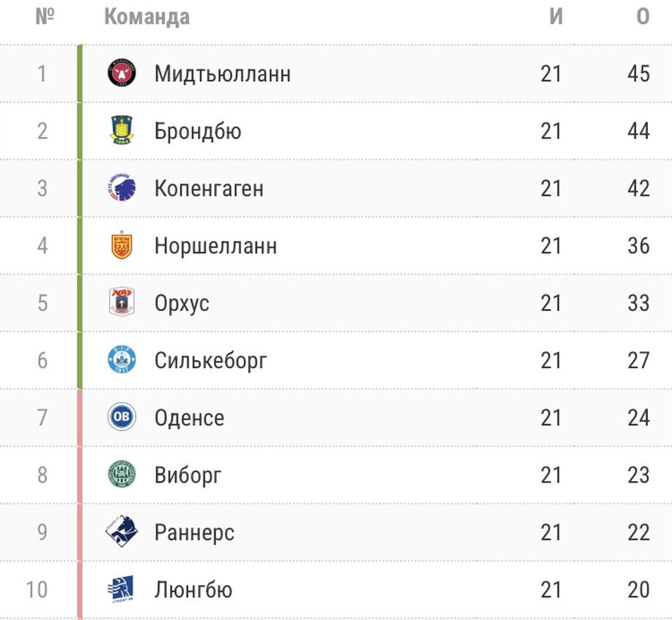The image size is (672, 620).
Task: Click the Silkeborg club badge
Action: coord(122,360)
